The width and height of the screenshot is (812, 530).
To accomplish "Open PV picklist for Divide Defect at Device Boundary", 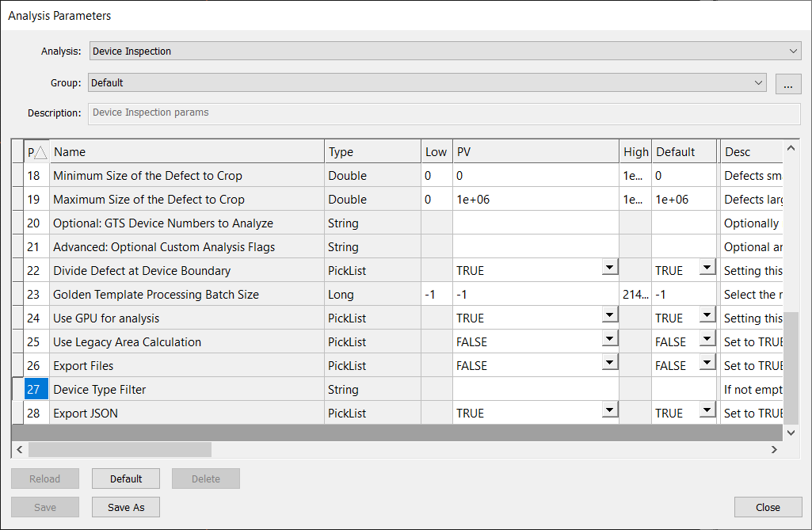I will [609, 269].
